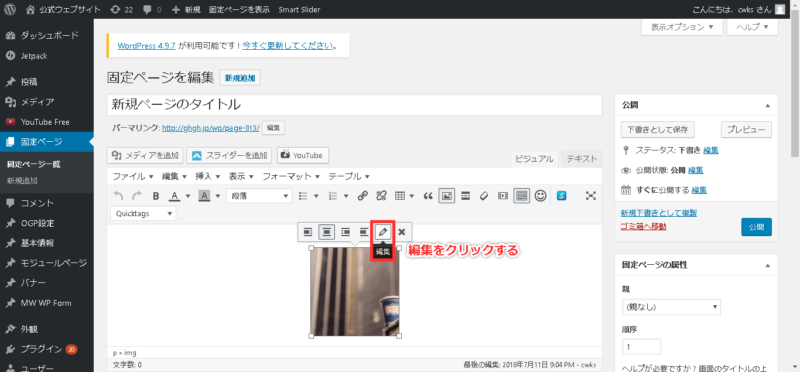Click the YouTube insert button
This screenshot has height=372, width=800.
click(303, 155)
